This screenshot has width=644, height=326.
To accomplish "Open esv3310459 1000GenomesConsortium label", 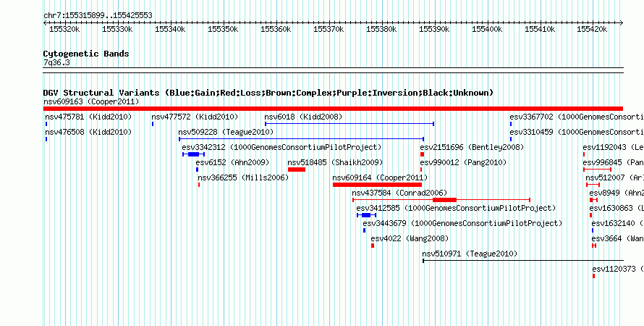I will point(577,132).
